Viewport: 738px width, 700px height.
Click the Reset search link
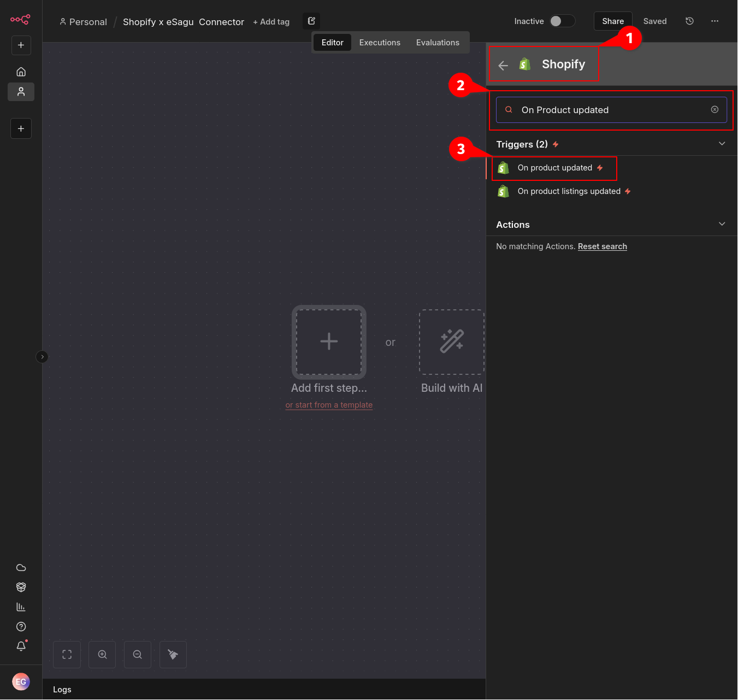point(603,246)
